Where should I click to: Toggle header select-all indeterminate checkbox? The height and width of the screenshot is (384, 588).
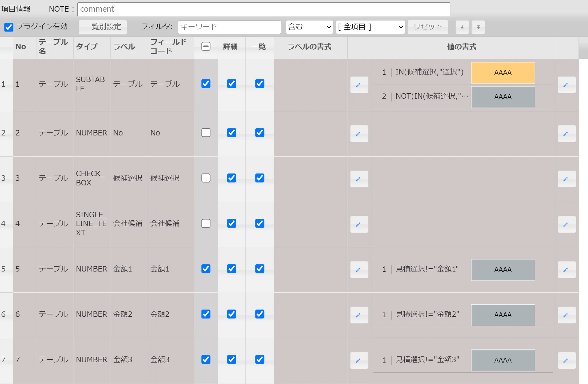206,46
